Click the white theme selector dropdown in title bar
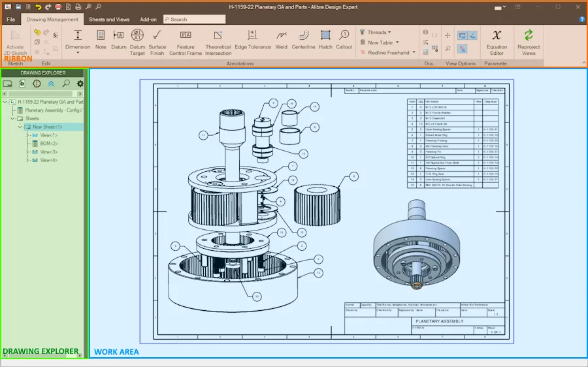Screen dimensions: 588x367 (x=500, y=7)
